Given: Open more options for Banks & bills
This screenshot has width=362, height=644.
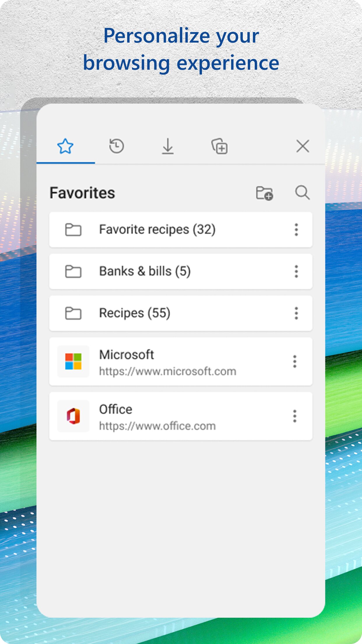Looking at the screenshot, I should [x=296, y=272].
